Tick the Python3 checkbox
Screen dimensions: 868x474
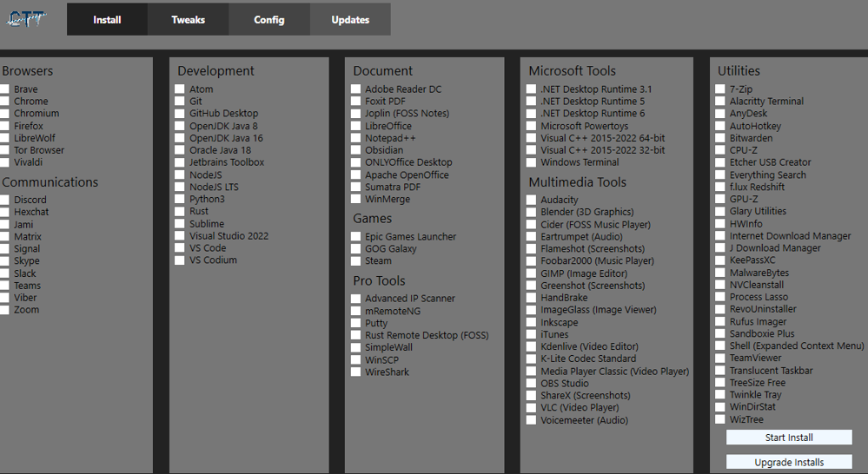point(180,199)
